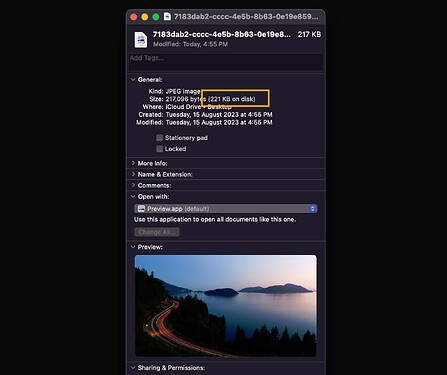447x375 pixels.
Task: Click the JPEG file icon beside filename
Action: pos(141,39)
